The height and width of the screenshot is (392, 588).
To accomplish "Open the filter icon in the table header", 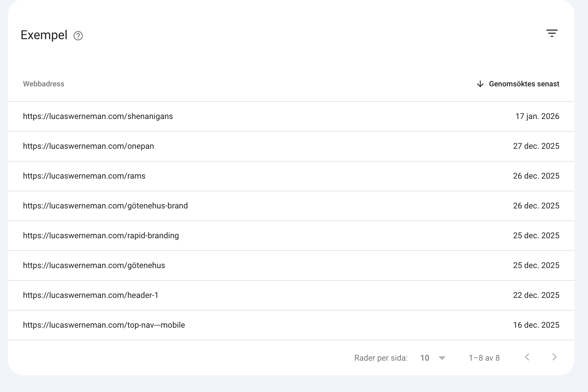I will 552,33.
